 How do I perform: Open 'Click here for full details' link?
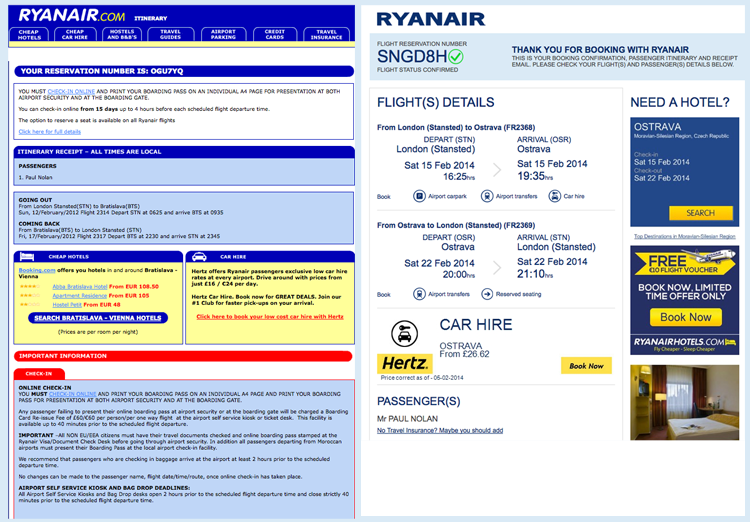(50, 132)
